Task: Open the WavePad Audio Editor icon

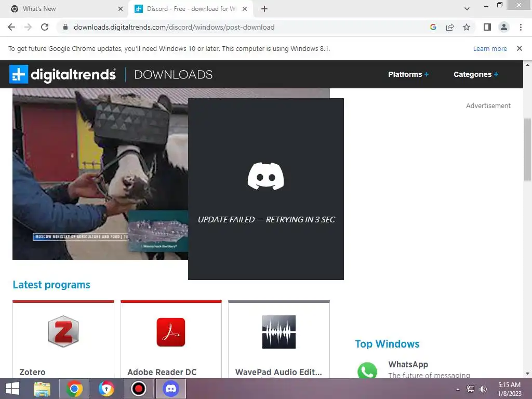Action: coord(279,332)
